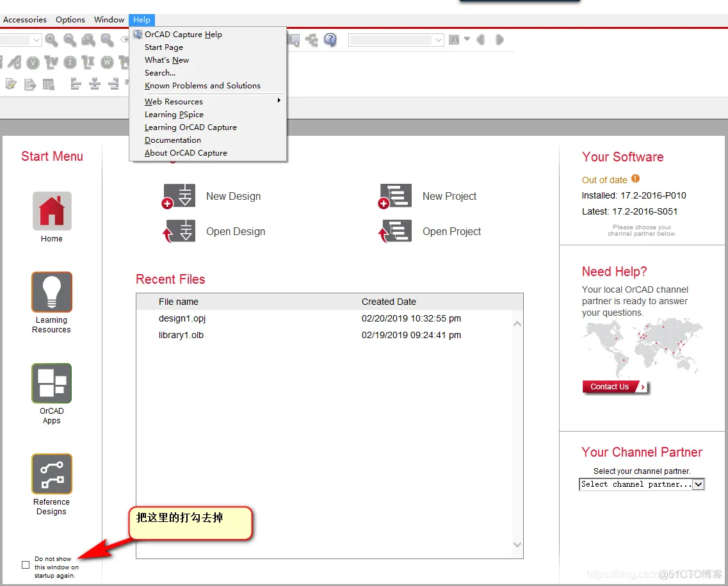
Task: Click the voltage differential marker icon
Action: [x=51, y=62]
